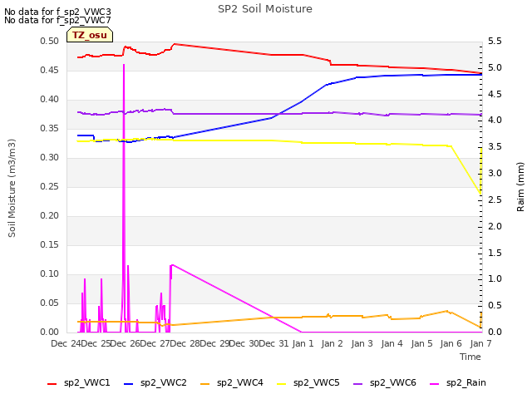The width and height of the screenshot is (532, 399).
Task: Click the Jan 4 x-axis tick label
Action: (392, 343)
